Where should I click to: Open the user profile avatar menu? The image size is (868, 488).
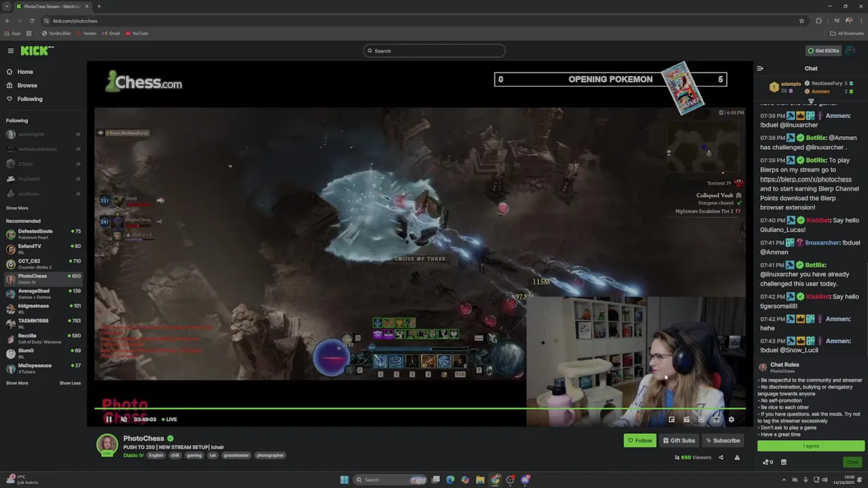[851, 51]
